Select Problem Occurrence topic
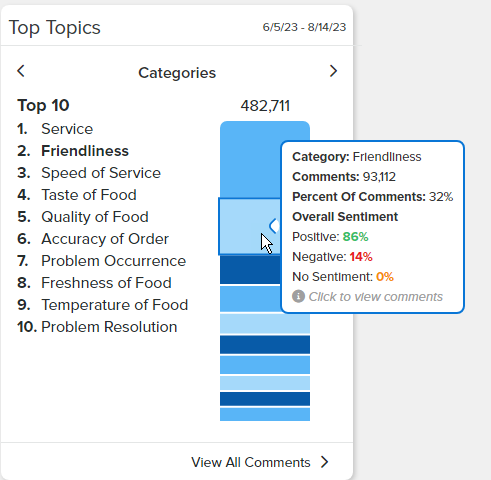This screenshot has width=491, height=480. click(x=113, y=261)
